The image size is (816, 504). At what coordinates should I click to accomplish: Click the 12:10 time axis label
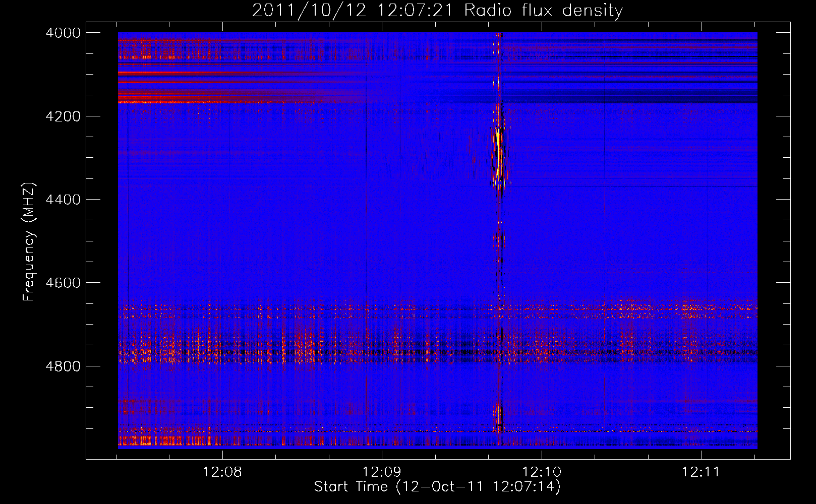coord(542,472)
